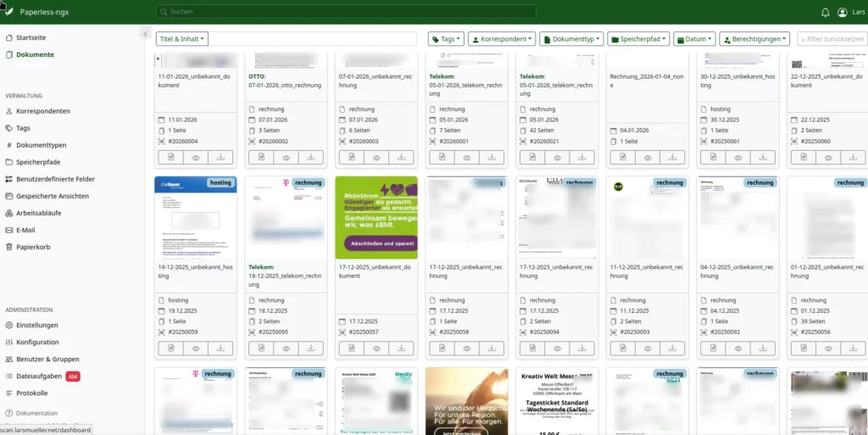Click Filter zurücksetzen button
The image size is (868, 435).
(x=832, y=39)
